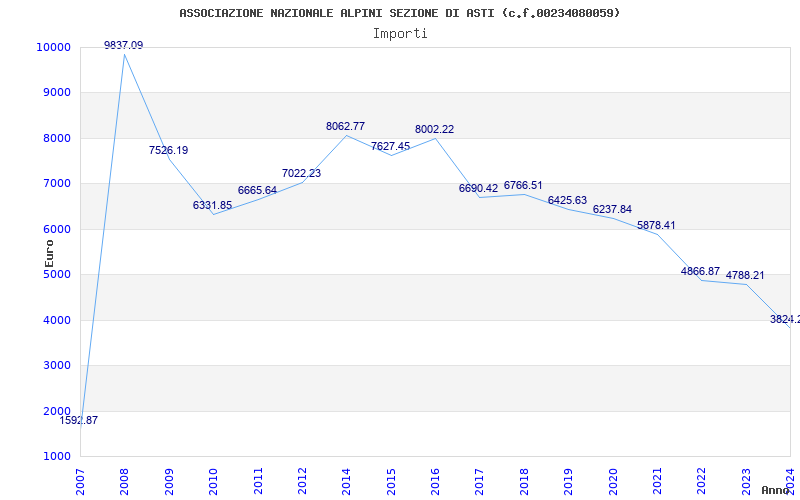800x500 pixels.
Task: Click the 2018 x-axis year label
Action: point(524,481)
